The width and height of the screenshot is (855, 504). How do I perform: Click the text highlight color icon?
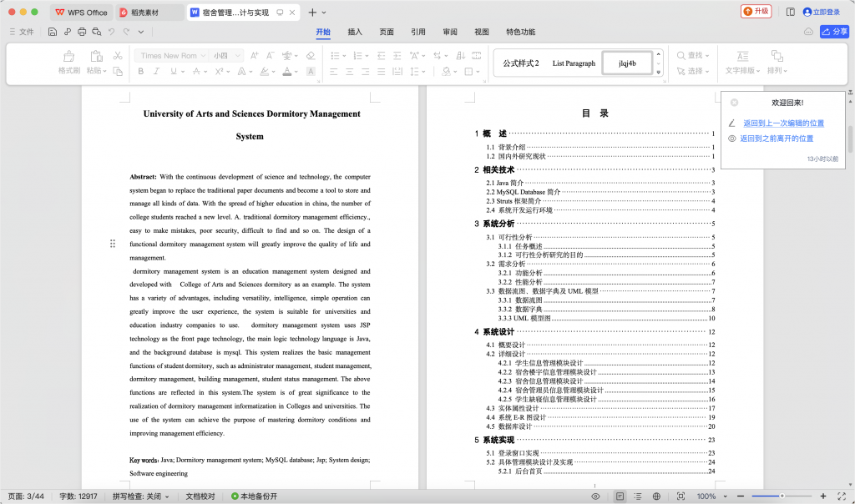click(264, 71)
